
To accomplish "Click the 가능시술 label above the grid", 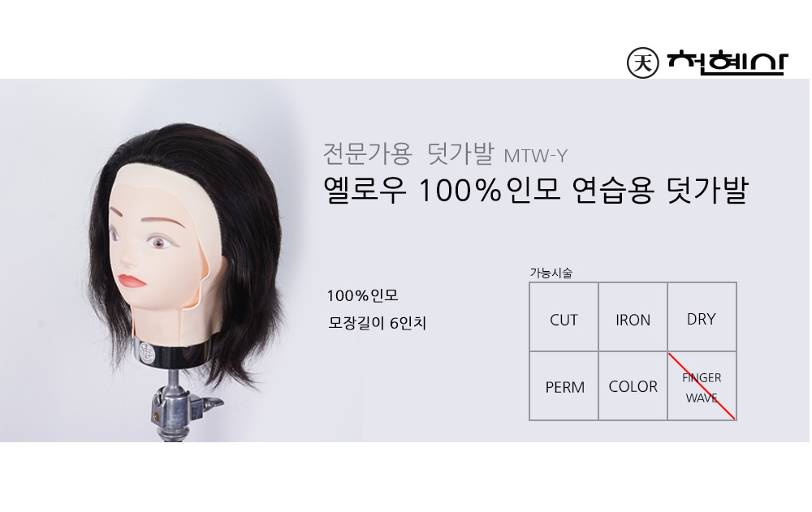I will (x=551, y=273).
